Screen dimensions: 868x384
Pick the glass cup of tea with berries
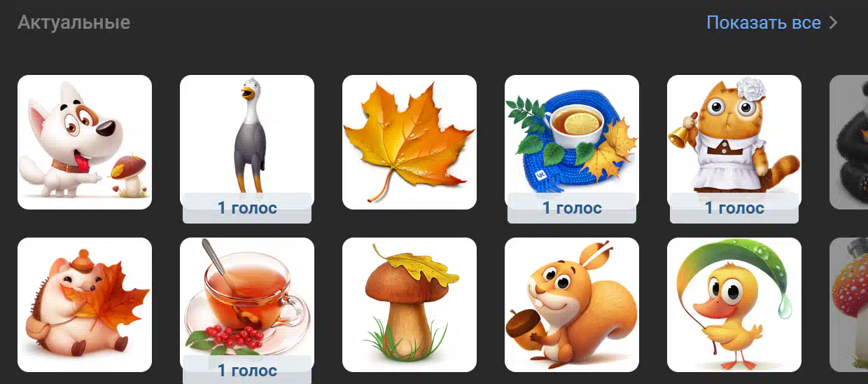[x=247, y=305]
